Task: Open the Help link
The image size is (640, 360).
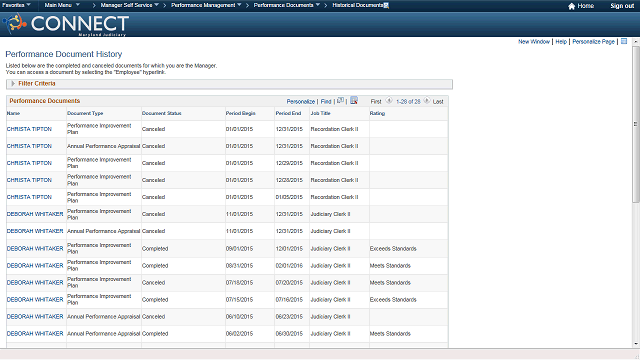Action: tap(561, 42)
